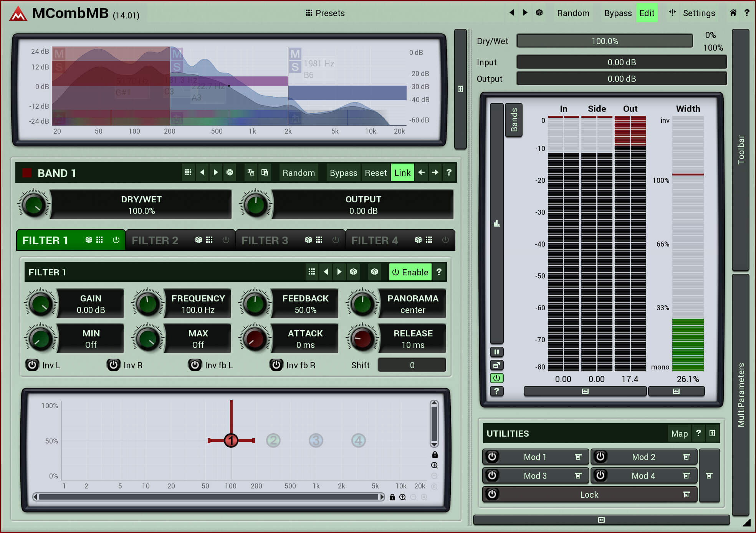Open Mod 2 dropdown menu icon
The image size is (756, 533).
click(x=687, y=457)
